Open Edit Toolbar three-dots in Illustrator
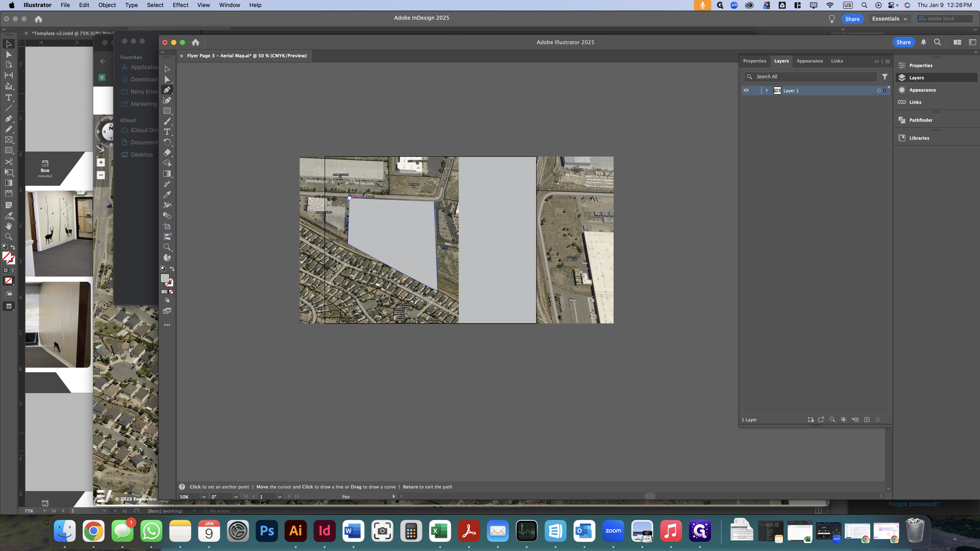The image size is (980, 551). pyautogui.click(x=167, y=325)
